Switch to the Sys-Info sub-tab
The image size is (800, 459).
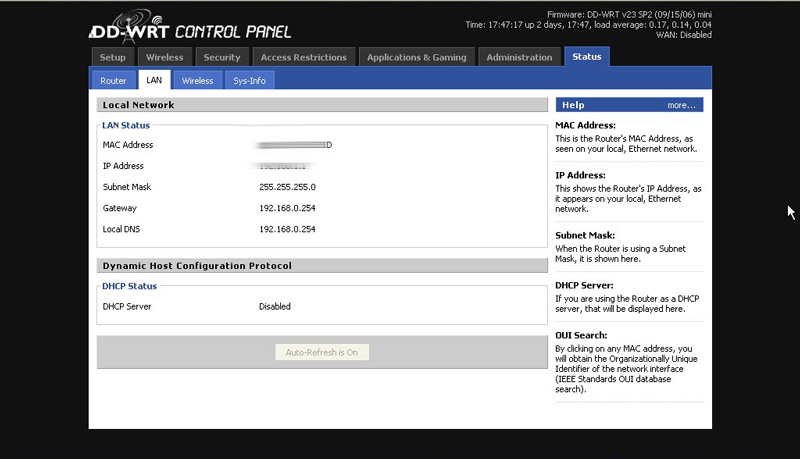pyautogui.click(x=249, y=81)
